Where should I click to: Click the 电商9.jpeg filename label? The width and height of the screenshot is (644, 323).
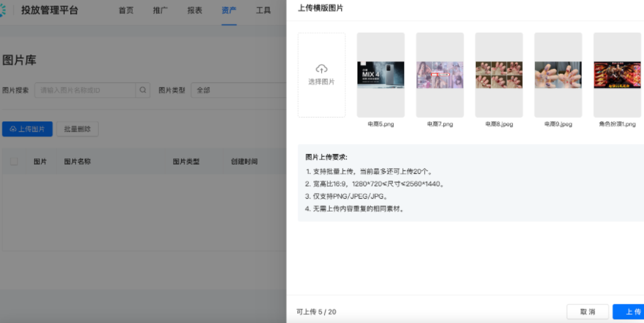click(558, 124)
